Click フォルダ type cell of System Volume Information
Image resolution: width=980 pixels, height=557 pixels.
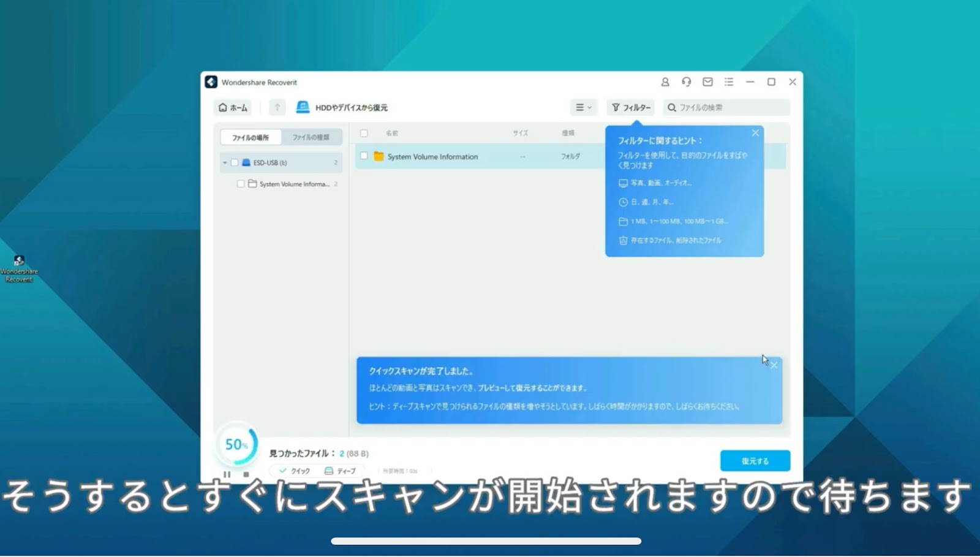click(570, 156)
